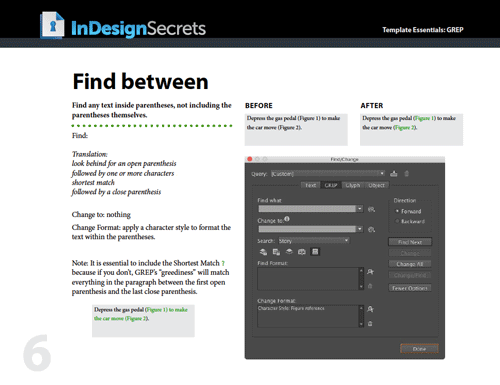Click the Find Next button

[x=410, y=242]
